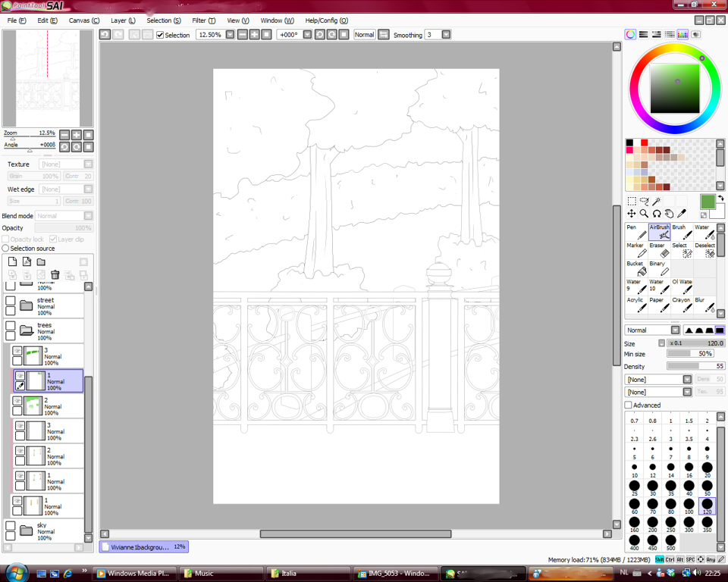Select brush size 50 preset
This screenshot has height=582, width=728.
(707, 486)
